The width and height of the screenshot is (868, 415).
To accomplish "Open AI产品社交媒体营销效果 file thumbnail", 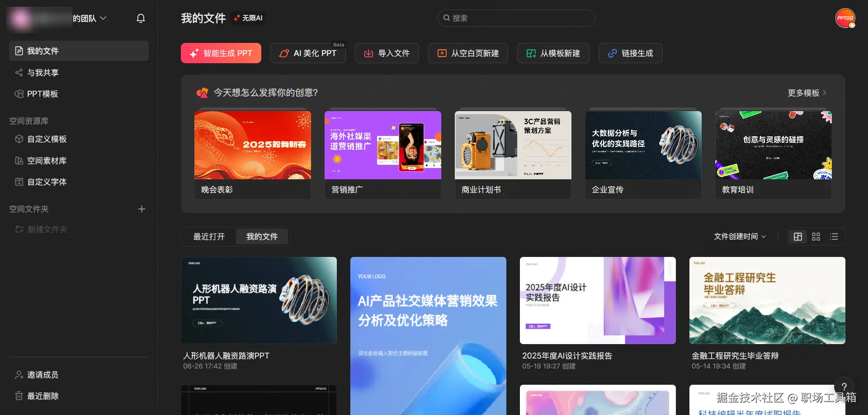I will point(428,336).
